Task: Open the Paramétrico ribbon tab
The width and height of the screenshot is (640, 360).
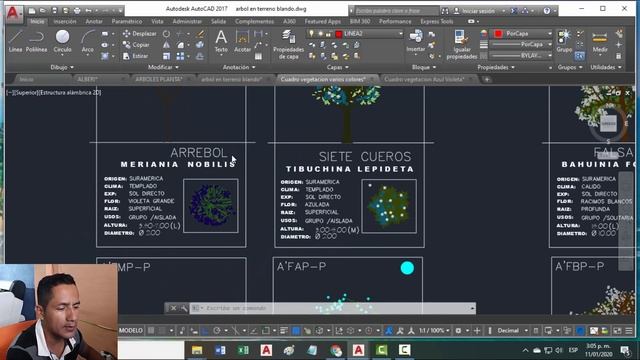Action: 127,21
